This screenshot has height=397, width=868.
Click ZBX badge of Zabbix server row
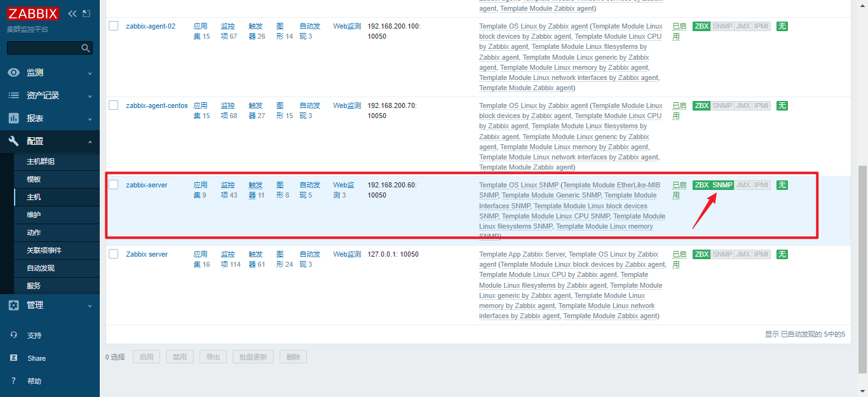[702, 254]
